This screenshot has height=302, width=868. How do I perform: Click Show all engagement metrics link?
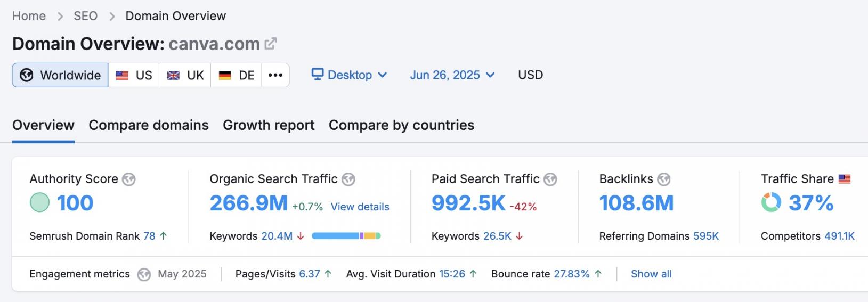651,274
